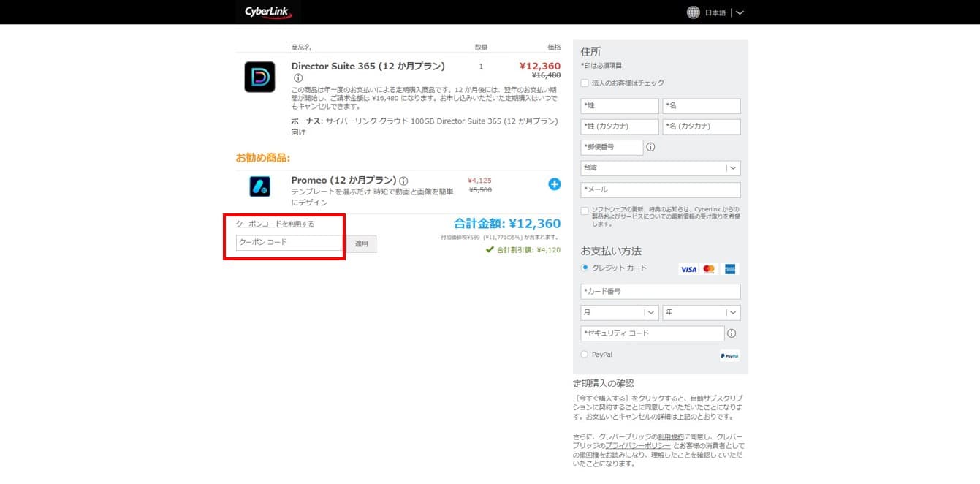Viewport: 980px width, 484px height.
Task: Click the Director Suite 365 (12 か月プラン) title
Action: (368, 67)
